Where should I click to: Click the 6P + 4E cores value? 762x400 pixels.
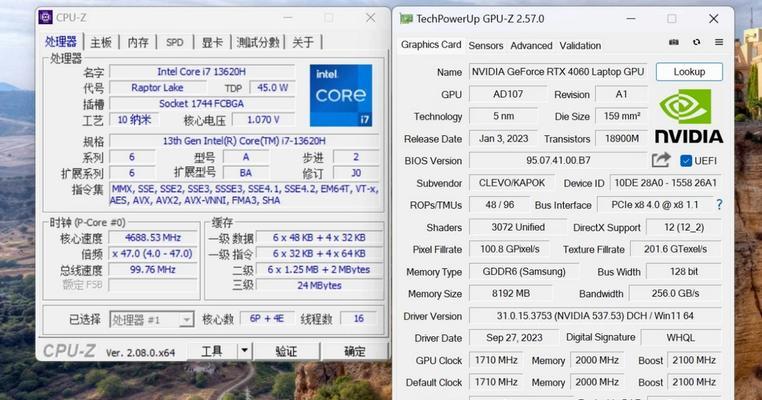coord(266,319)
